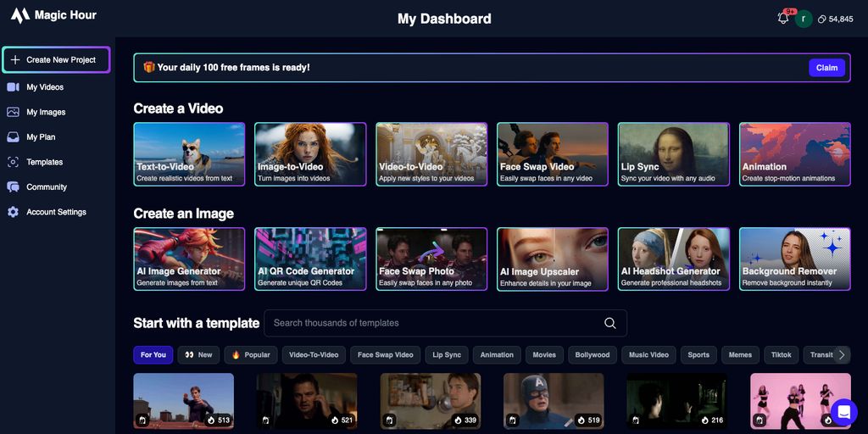Claim the daily 100 free frames
This screenshot has width=868, height=434.
click(x=826, y=68)
